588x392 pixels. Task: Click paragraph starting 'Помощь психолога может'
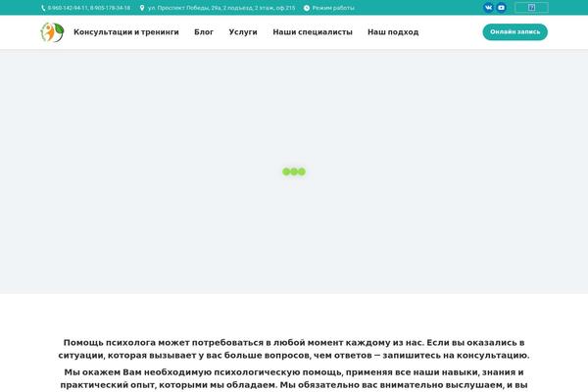294,349
